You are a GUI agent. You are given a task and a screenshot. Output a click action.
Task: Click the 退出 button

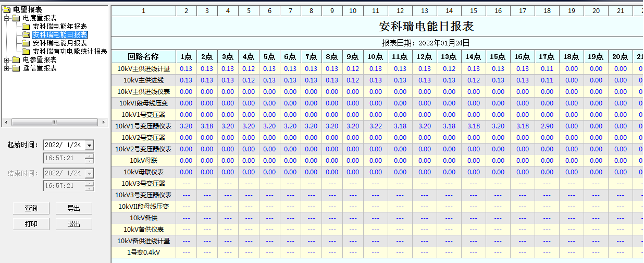[74, 224]
